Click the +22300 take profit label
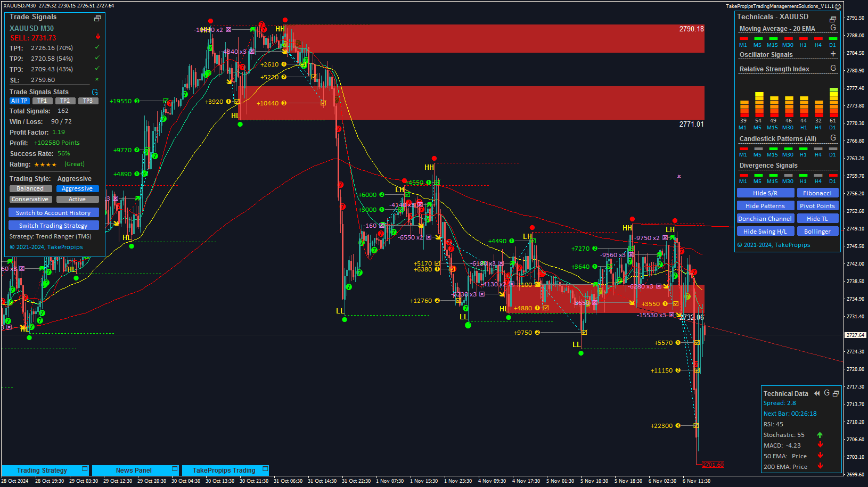The width and height of the screenshot is (868, 487). [661, 426]
